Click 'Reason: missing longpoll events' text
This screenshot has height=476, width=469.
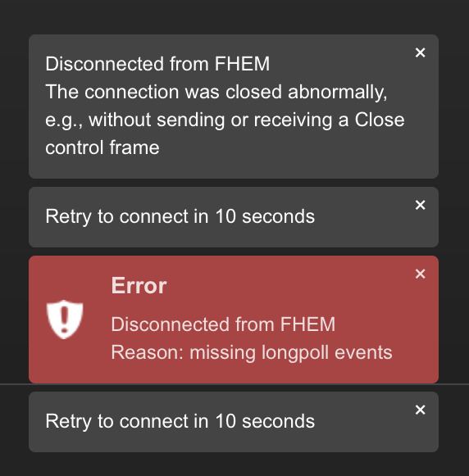(x=252, y=352)
